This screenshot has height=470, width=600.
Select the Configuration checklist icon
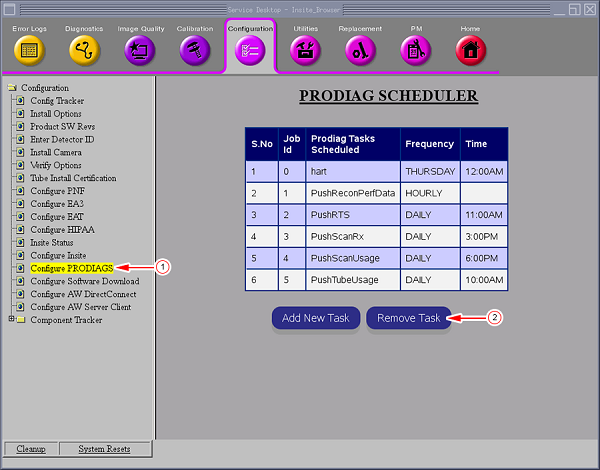(250, 51)
